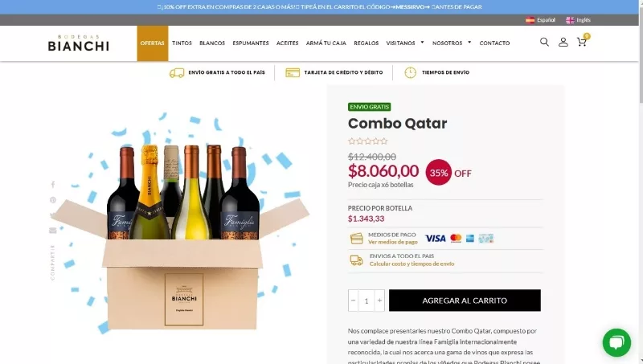The width and height of the screenshot is (643, 364).
Task: Click the quantity input field
Action: tap(367, 301)
